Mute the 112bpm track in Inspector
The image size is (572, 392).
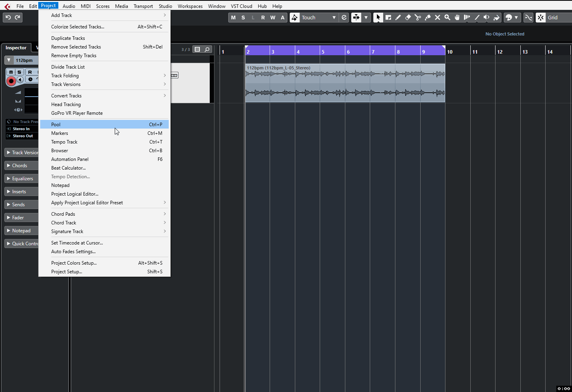[x=11, y=72]
